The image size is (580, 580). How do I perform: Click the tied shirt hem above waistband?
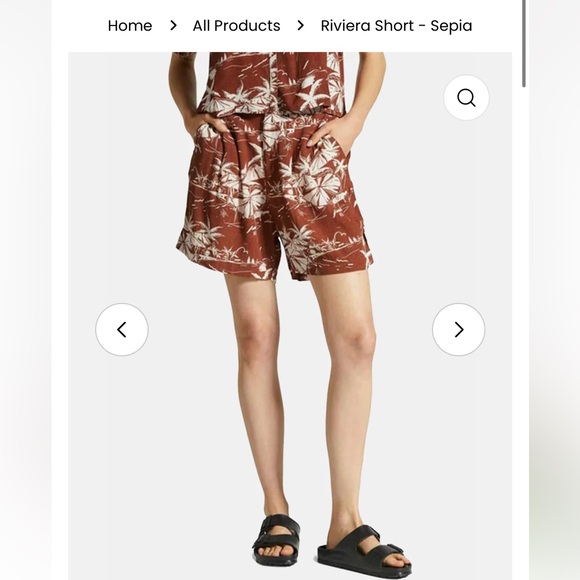click(x=272, y=107)
